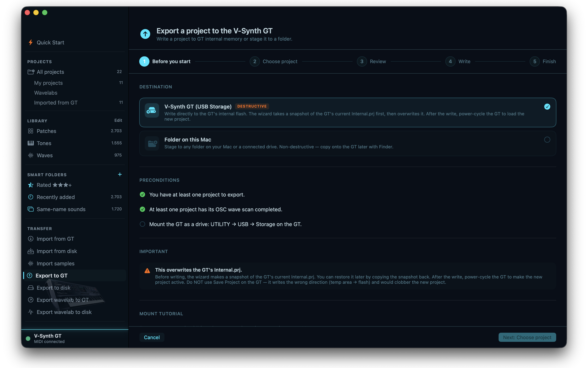Open the Tones library
Viewport: 588px width, 368px height.
point(75,143)
